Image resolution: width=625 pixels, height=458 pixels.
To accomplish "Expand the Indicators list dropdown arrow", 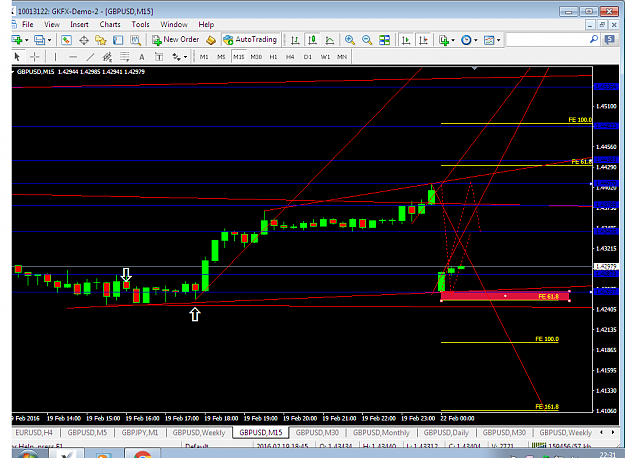I will [453, 40].
